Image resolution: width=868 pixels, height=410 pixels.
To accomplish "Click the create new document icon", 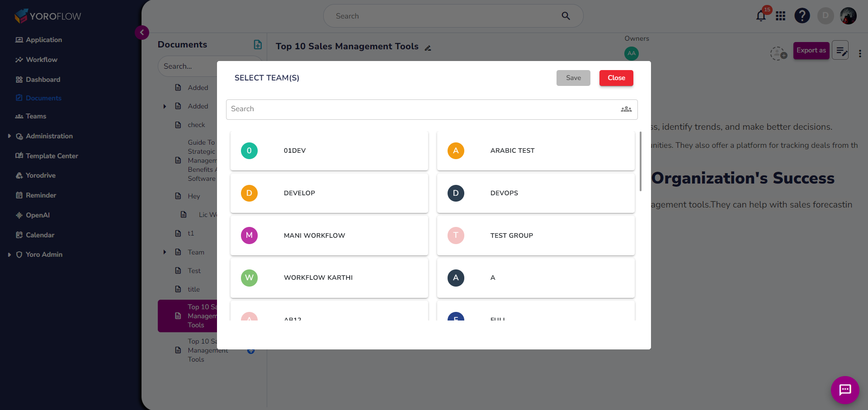I will click(258, 44).
